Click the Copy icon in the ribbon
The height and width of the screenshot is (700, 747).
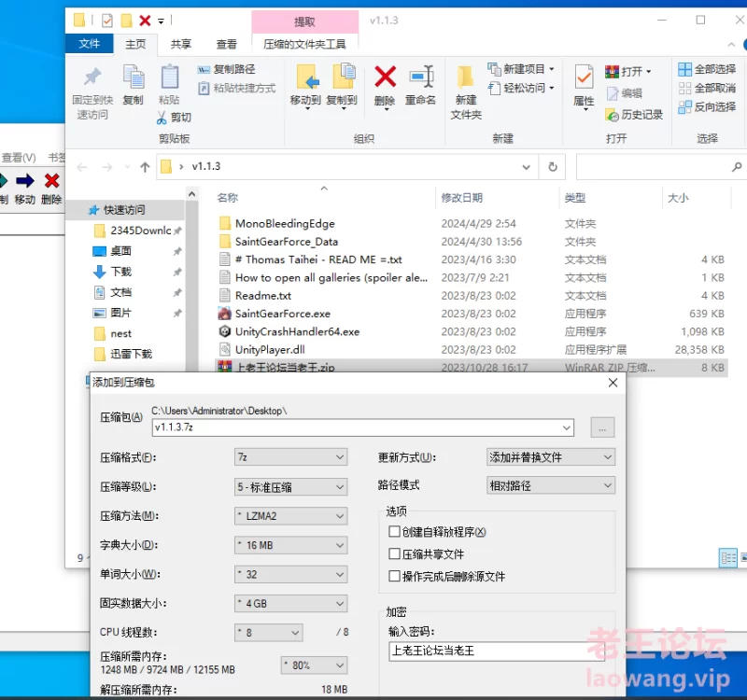(134, 77)
